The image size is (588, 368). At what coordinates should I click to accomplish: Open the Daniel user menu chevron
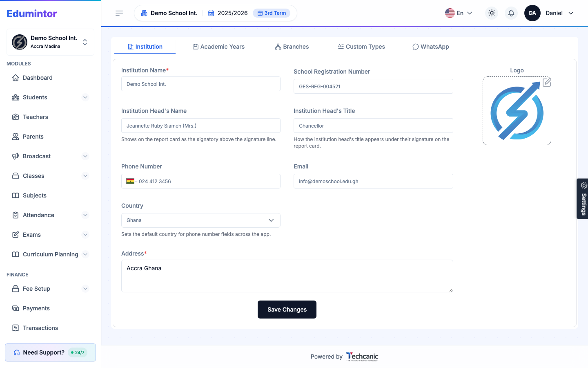point(571,13)
